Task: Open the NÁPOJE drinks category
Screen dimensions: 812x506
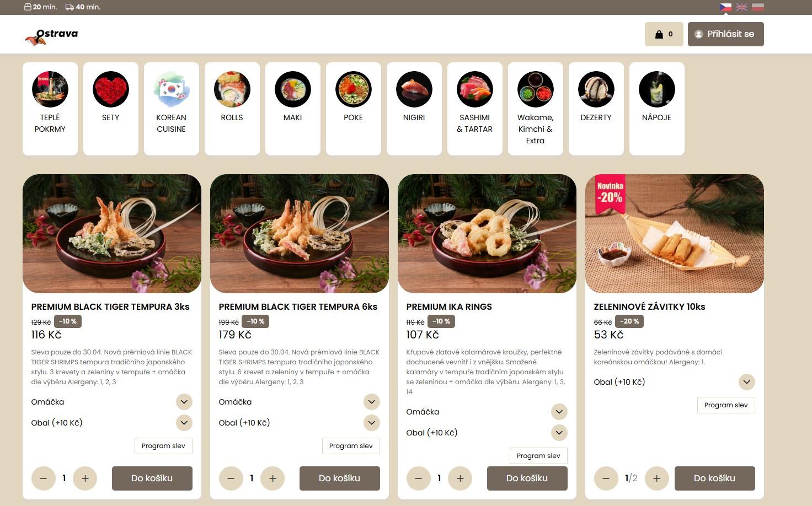Action: point(657,109)
